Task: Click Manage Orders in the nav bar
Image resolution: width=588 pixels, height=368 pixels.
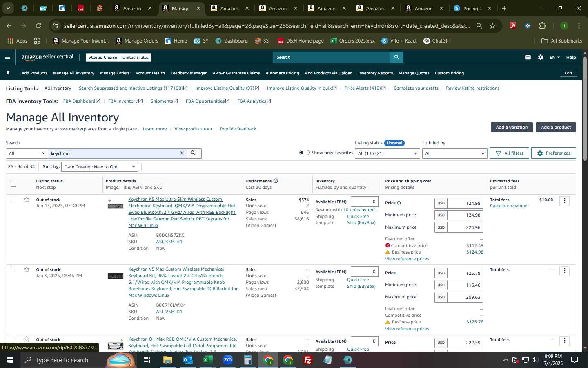Action: point(115,73)
